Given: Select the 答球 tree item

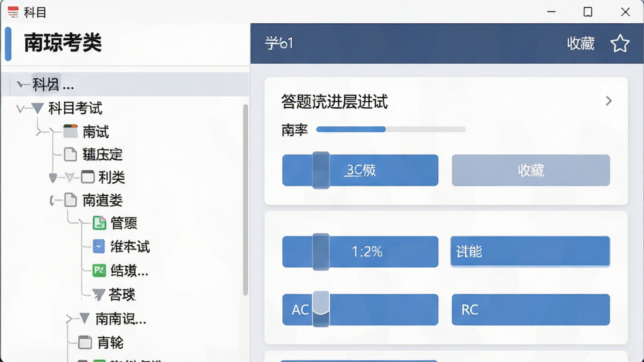Looking at the screenshot, I should point(121,294).
